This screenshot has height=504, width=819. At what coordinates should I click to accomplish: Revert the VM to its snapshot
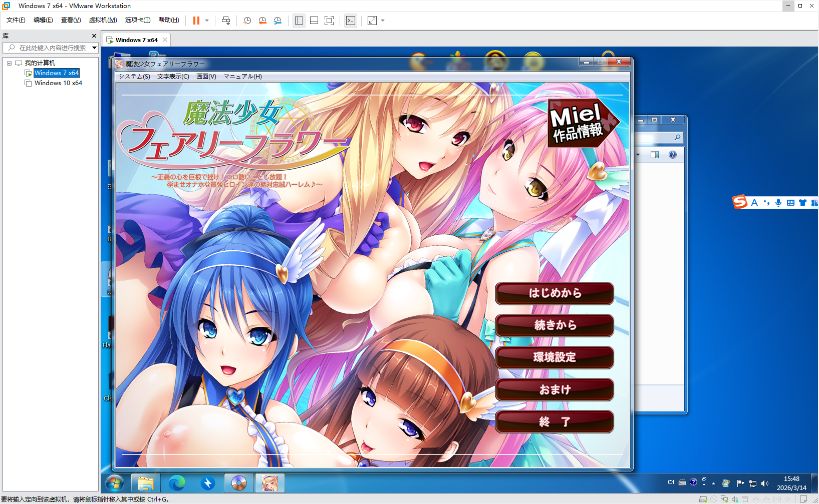coord(262,21)
